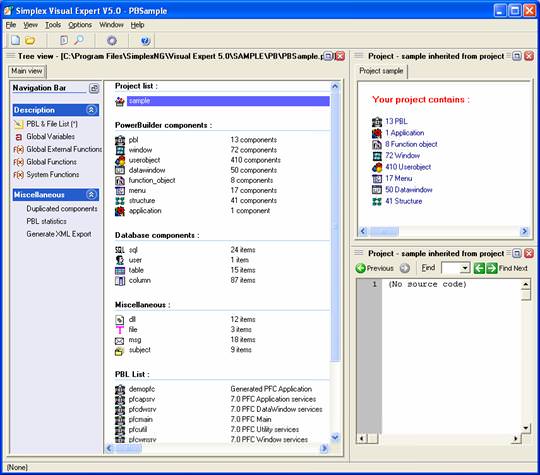
Task: Click the blue help question toolbar icon
Action: pyautogui.click(x=145, y=41)
